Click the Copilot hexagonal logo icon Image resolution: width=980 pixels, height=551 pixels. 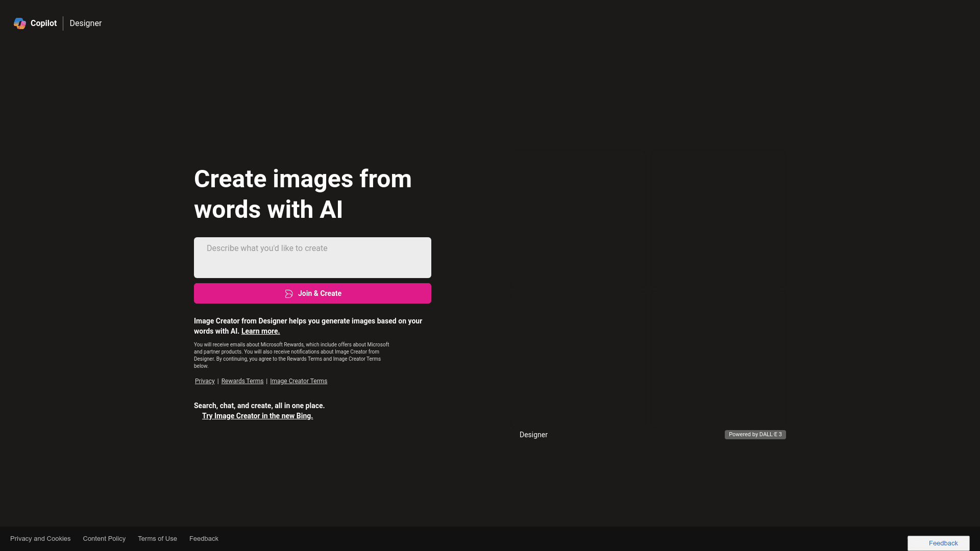tap(19, 23)
